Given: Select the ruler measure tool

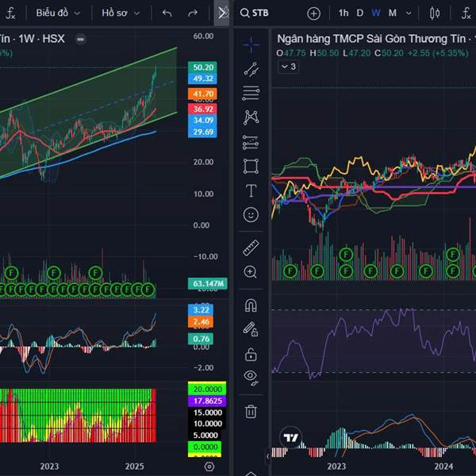Looking at the screenshot, I should [x=251, y=248].
